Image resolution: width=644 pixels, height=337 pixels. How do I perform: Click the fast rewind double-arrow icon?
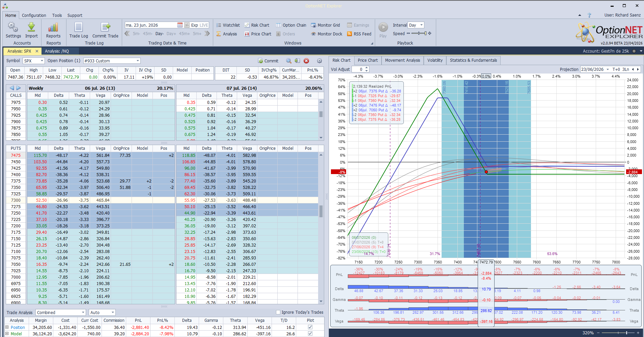[x=127, y=33]
